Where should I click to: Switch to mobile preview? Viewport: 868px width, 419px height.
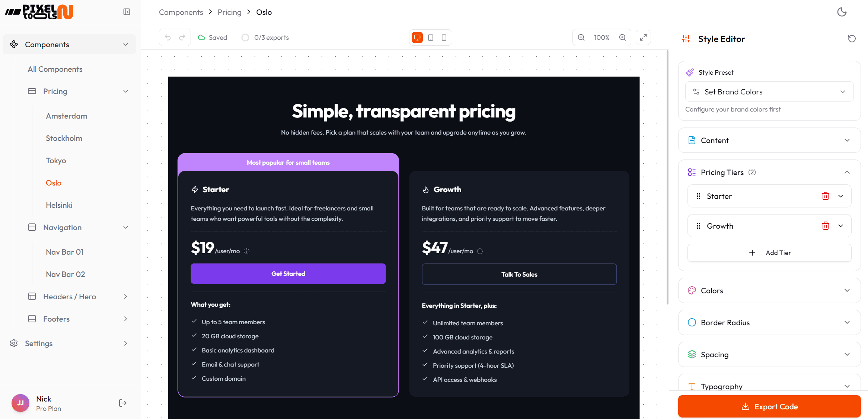(444, 37)
